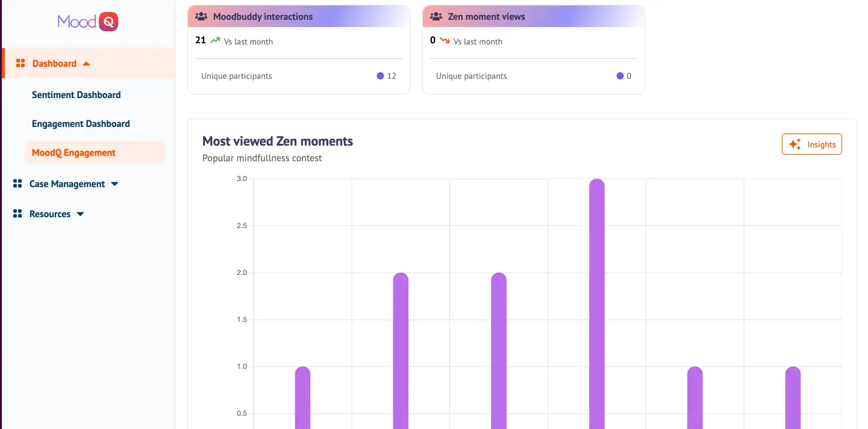Open the Sentiment Dashboard page

[x=76, y=95]
